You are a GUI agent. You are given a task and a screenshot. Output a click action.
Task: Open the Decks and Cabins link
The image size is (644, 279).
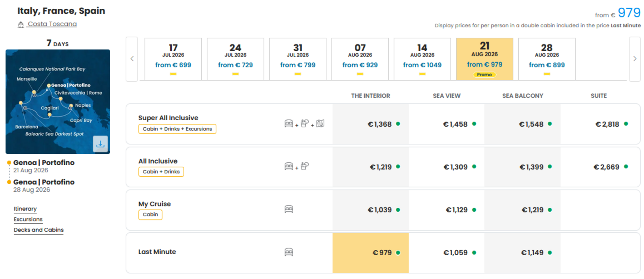coord(39,230)
